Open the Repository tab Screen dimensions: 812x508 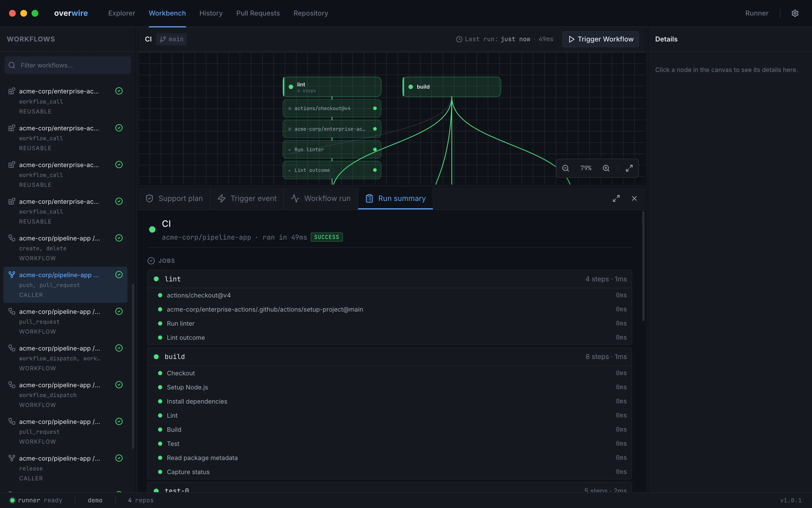tap(311, 13)
